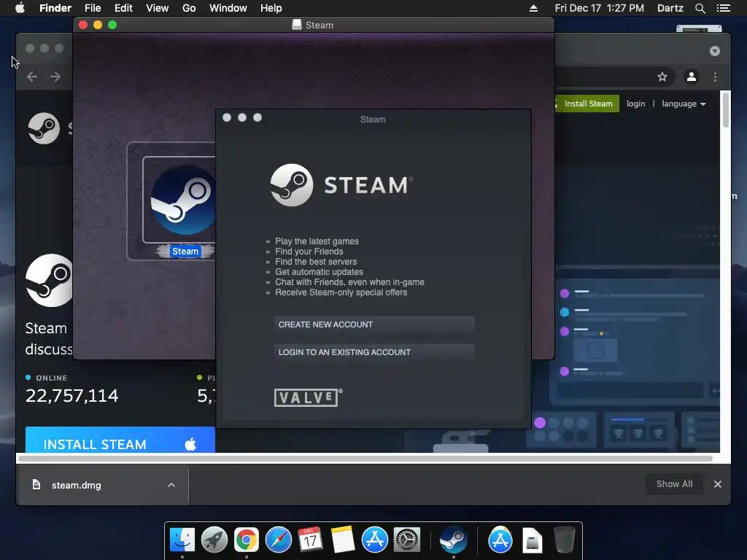Click the Chrome horizontal scrollbar
Image resolution: width=747 pixels, height=560 pixels.
(365, 459)
